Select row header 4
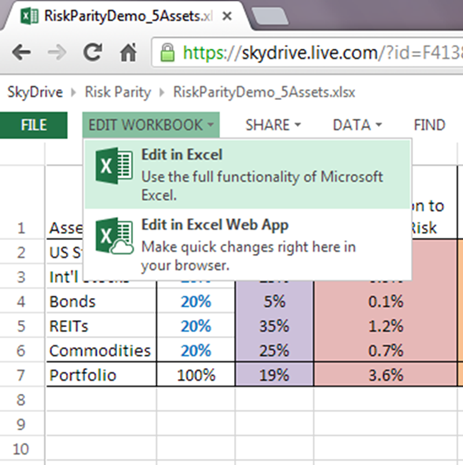This screenshot has width=463, height=465. coord(21,302)
